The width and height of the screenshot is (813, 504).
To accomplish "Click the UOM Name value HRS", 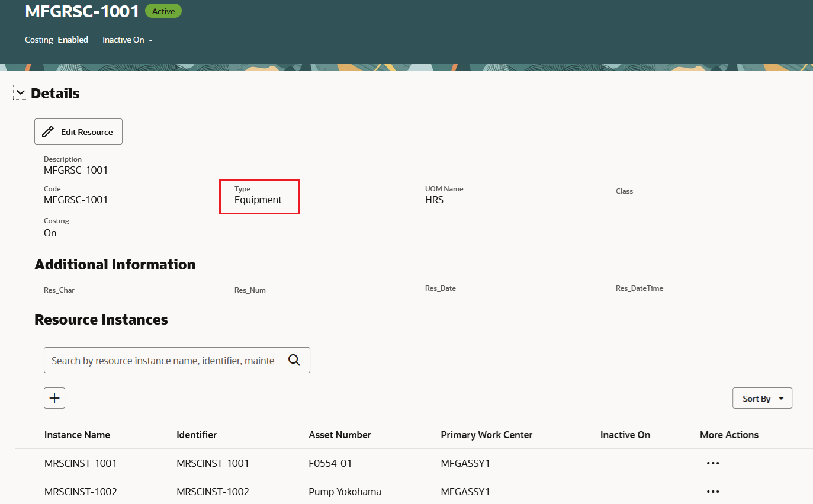I will [x=434, y=200].
